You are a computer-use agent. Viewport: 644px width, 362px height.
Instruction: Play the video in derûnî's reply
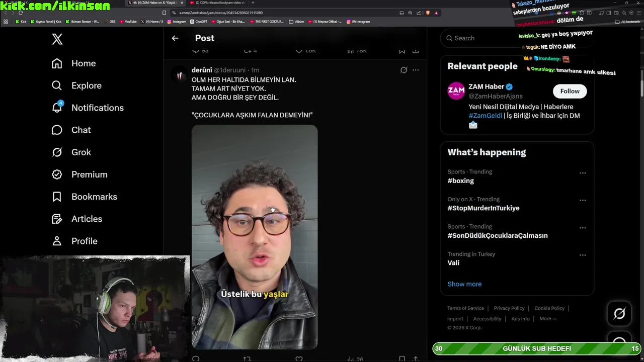tap(255, 237)
